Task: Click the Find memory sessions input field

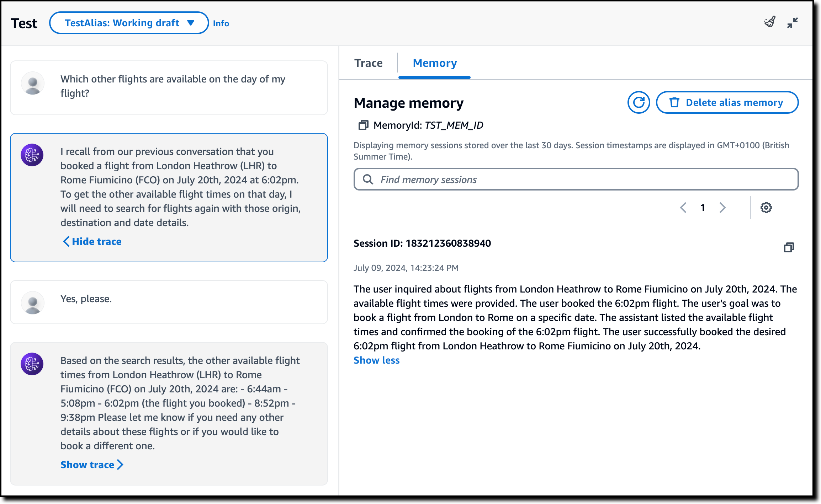Action: tap(577, 179)
